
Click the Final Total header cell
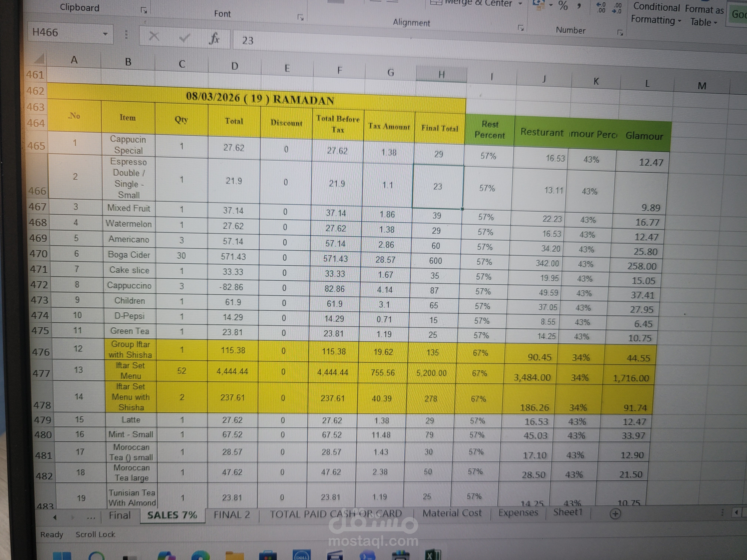[x=440, y=128]
